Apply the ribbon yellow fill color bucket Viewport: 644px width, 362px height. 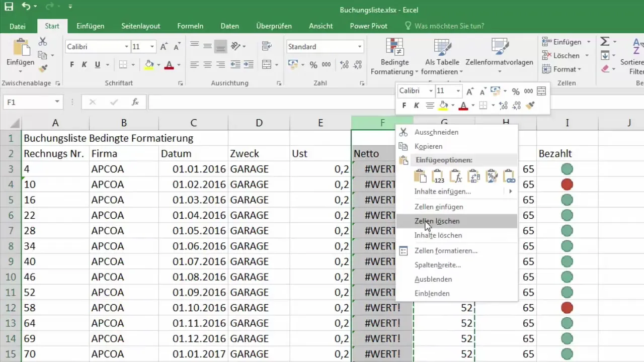point(149,64)
